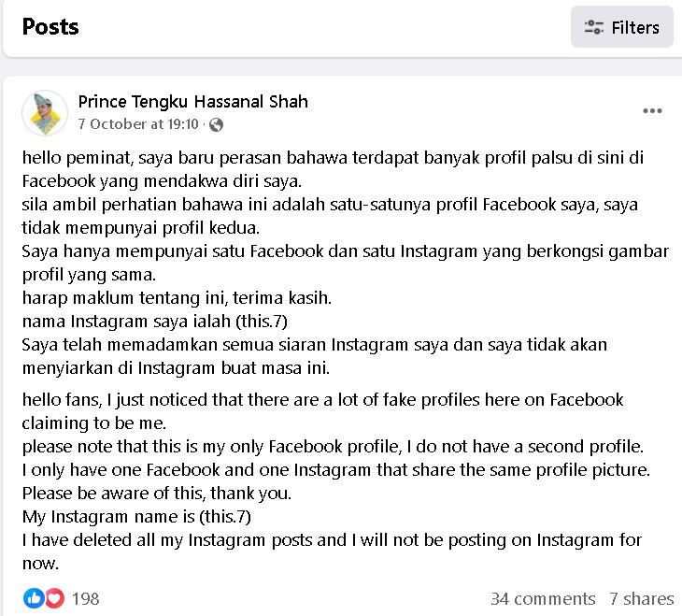Open the Filters button
The height and width of the screenshot is (616, 682).
(621, 27)
